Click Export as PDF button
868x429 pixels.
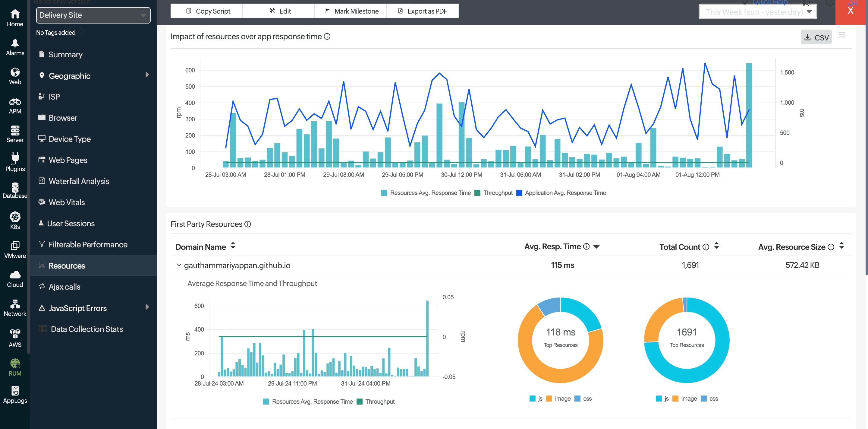pyautogui.click(x=423, y=11)
